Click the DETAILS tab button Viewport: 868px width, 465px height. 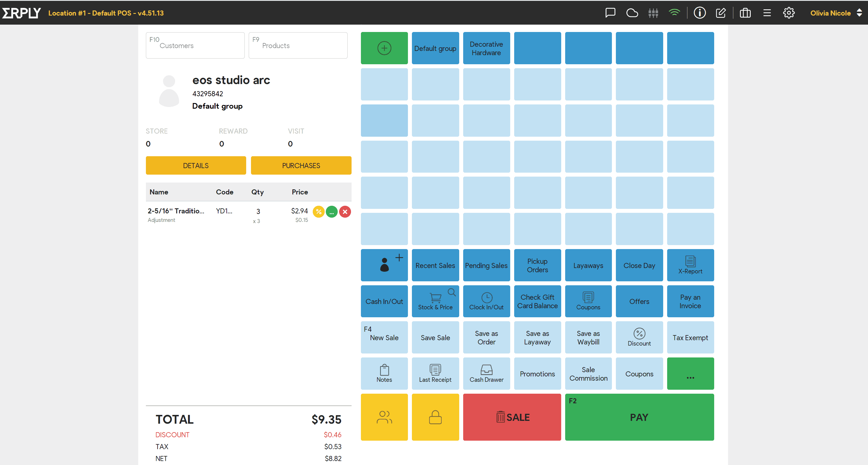point(195,165)
